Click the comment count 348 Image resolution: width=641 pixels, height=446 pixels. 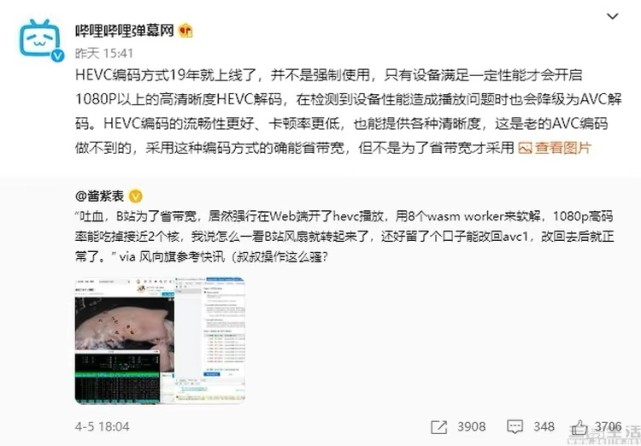[544, 427]
